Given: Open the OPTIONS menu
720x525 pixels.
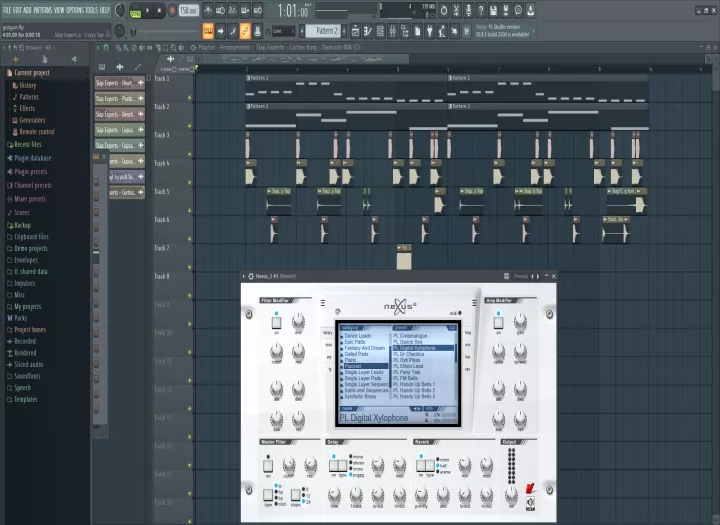Looking at the screenshot, I should 75,10.
